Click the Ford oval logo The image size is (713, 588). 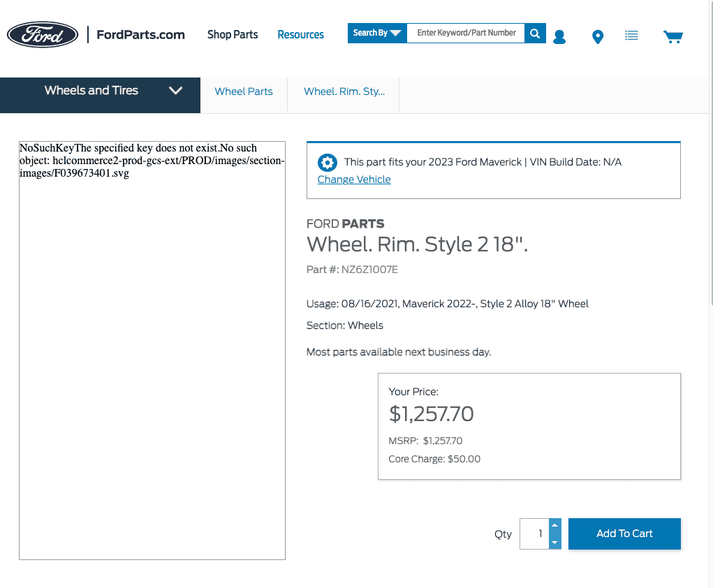coord(43,34)
